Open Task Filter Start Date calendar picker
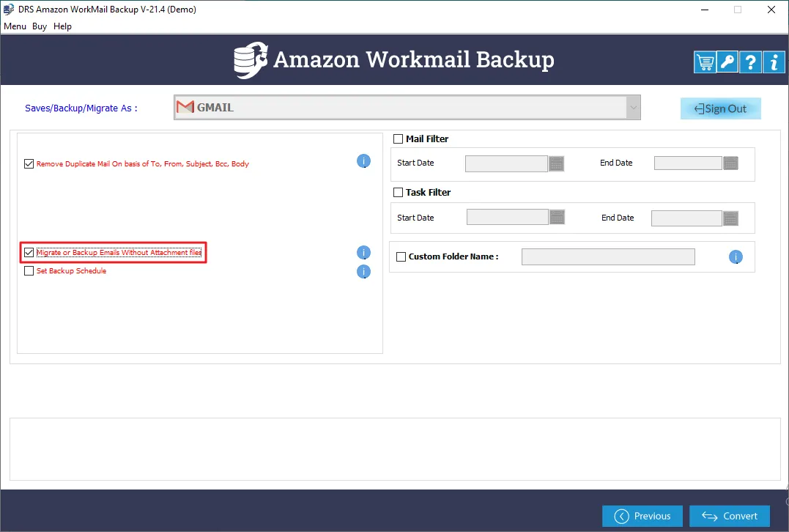 tap(557, 217)
